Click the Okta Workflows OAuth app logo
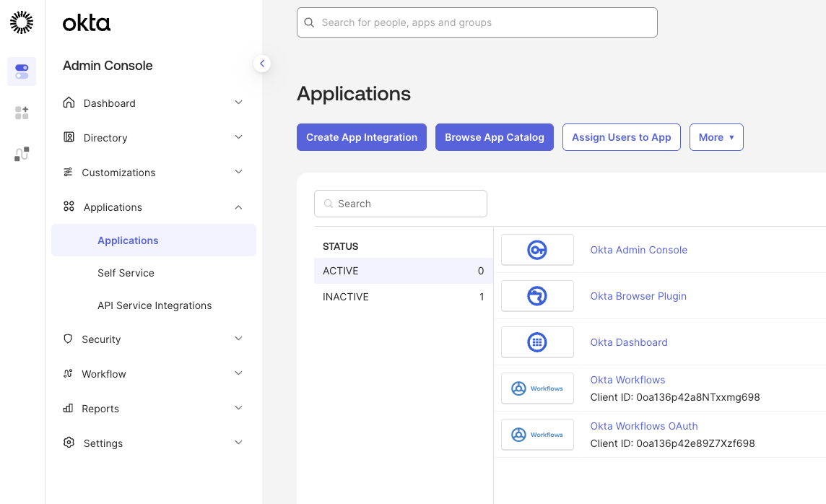The image size is (826, 504). pos(537,435)
